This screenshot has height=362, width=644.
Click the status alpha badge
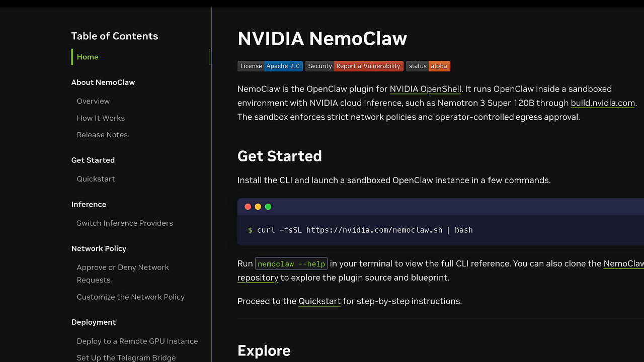(428, 66)
